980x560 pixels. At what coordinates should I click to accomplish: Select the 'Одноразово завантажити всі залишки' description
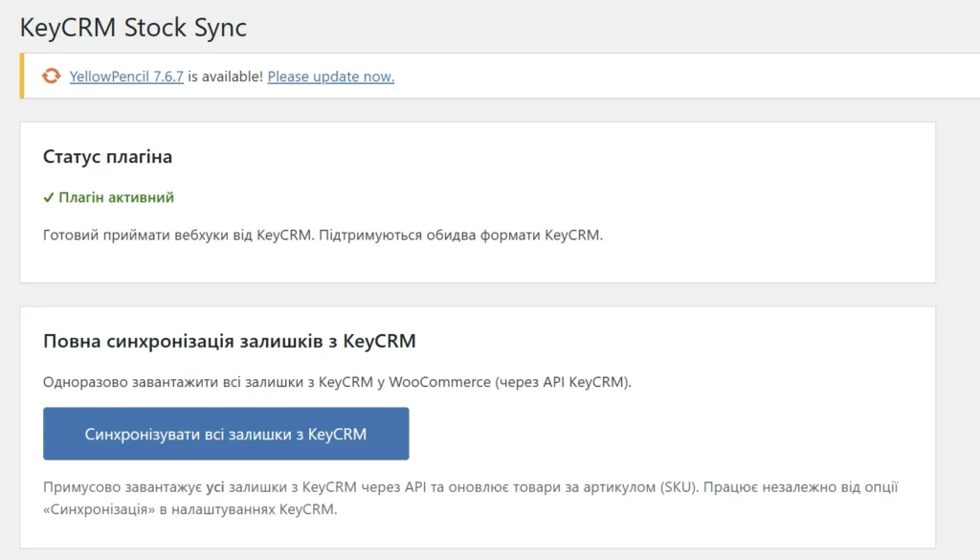(337, 382)
